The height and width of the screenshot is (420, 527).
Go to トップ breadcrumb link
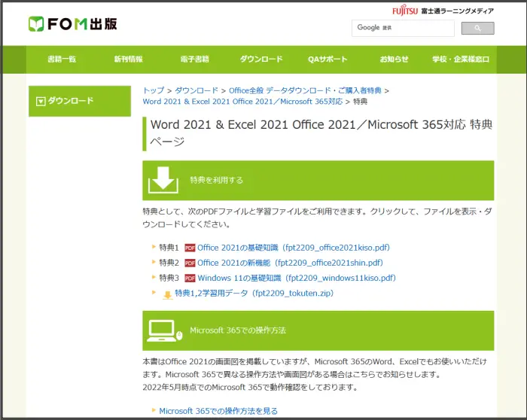(154, 90)
